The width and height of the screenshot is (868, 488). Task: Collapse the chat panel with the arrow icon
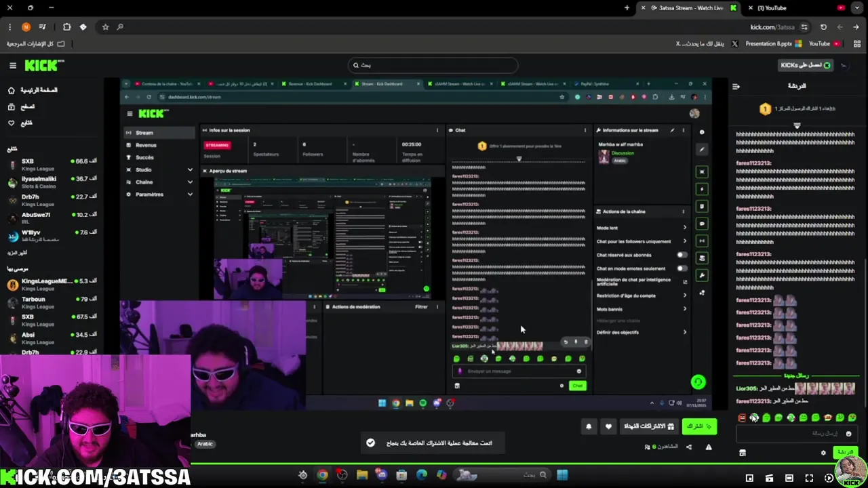coord(736,86)
